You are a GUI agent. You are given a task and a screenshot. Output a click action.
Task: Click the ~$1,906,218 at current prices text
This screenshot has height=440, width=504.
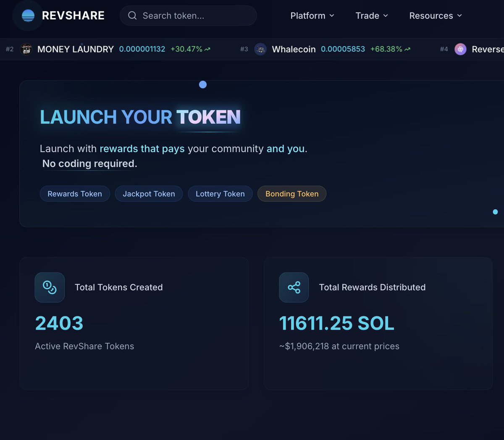(339, 346)
